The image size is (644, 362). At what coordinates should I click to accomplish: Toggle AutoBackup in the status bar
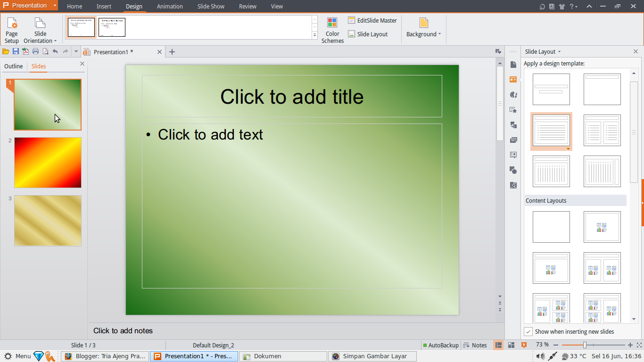(441, 345)
